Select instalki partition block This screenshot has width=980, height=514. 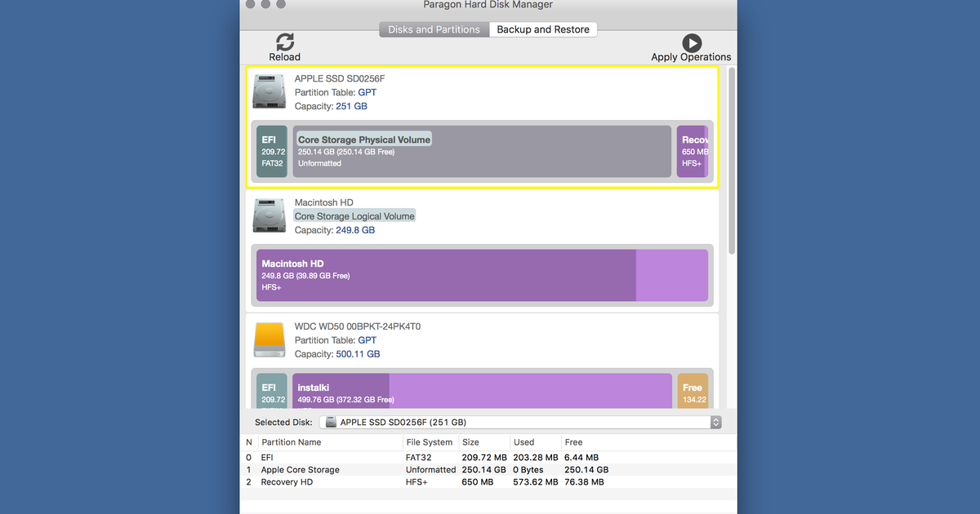tap(482, 391)
